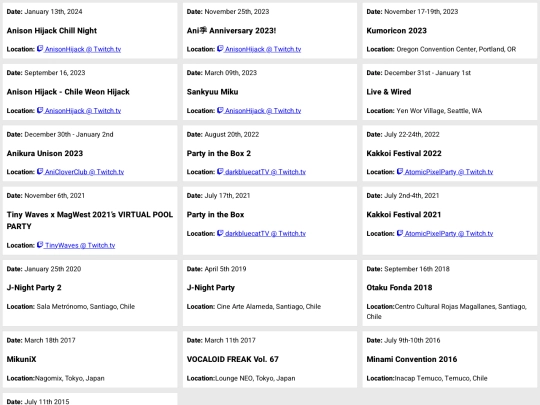Click the date July 22-24th, 2022
540x405 pixels.
coord(412,134)
